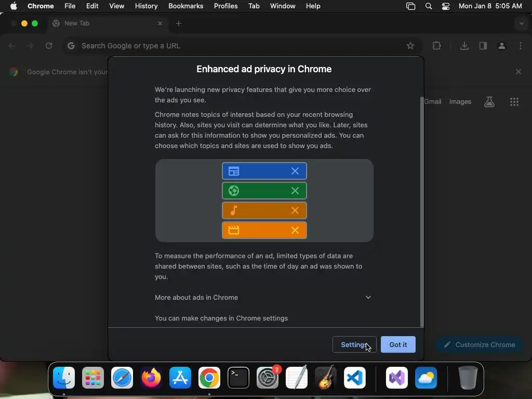Open the Edit menu
Viewport: 532px width, 399px height.
click(x=92, y=6)
